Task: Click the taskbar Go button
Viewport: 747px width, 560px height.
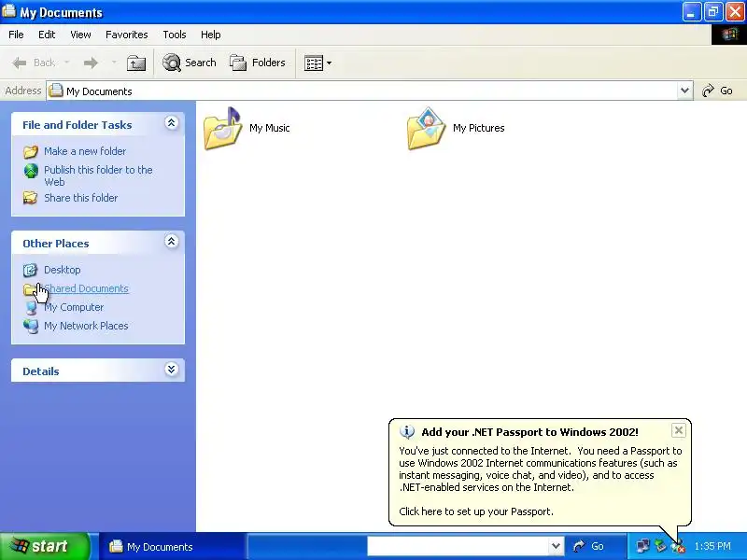Action: [x=589, y=546]
